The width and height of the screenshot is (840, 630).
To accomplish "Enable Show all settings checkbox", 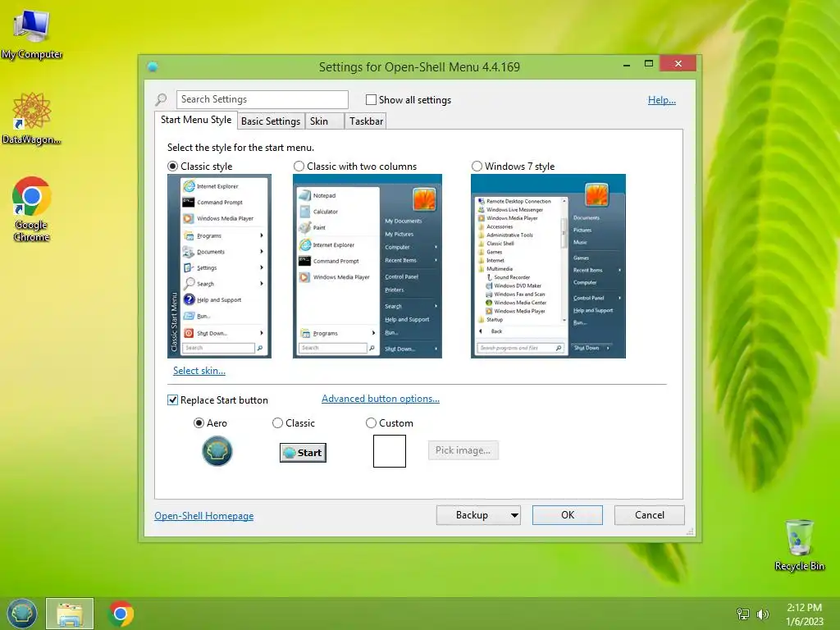I will pos(371,99).
